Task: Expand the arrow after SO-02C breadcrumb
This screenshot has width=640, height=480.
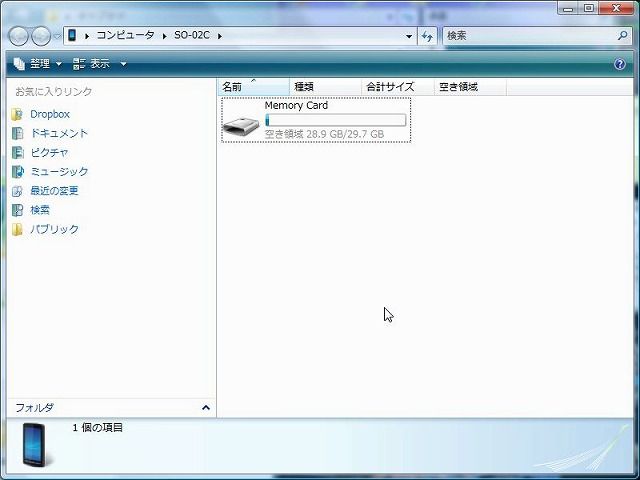Action: (220, 36)
